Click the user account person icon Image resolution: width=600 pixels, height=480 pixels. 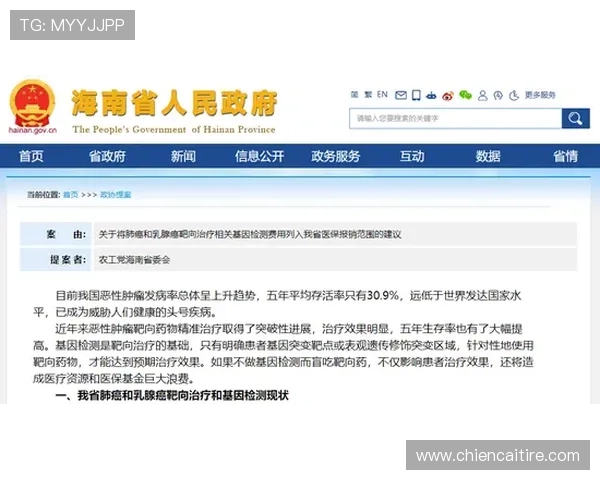tap(483, 95)
